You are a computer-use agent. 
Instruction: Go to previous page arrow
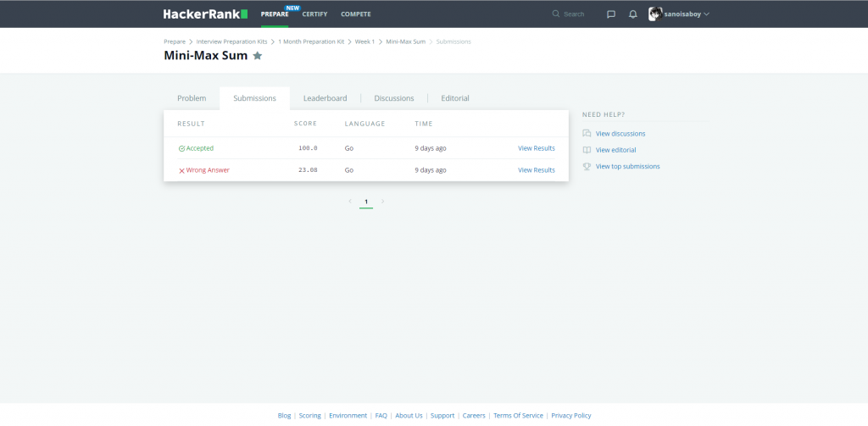pyautogui.click(x=350, y=202)
